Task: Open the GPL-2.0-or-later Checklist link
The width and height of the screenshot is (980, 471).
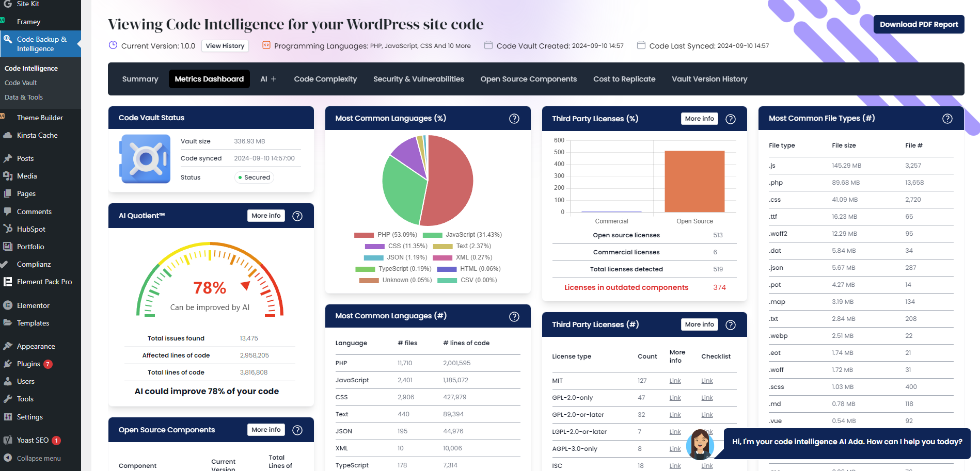Action: [707, 415]
